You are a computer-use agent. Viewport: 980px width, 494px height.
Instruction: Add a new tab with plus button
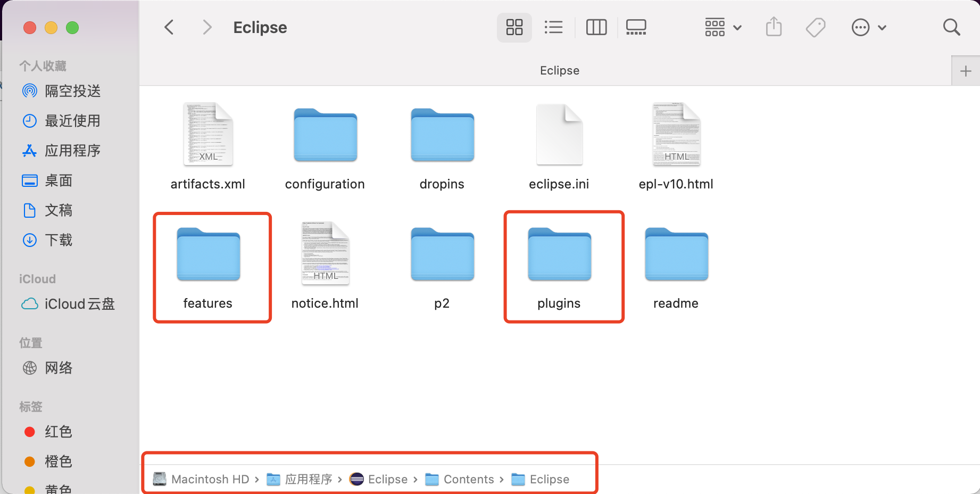click(966, 71)
